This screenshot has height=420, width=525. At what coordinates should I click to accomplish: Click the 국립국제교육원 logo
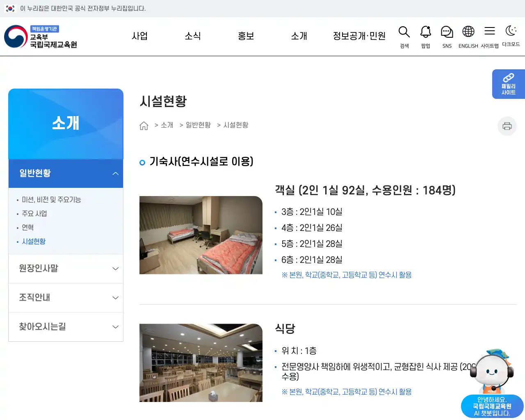[x=41, y=37]
